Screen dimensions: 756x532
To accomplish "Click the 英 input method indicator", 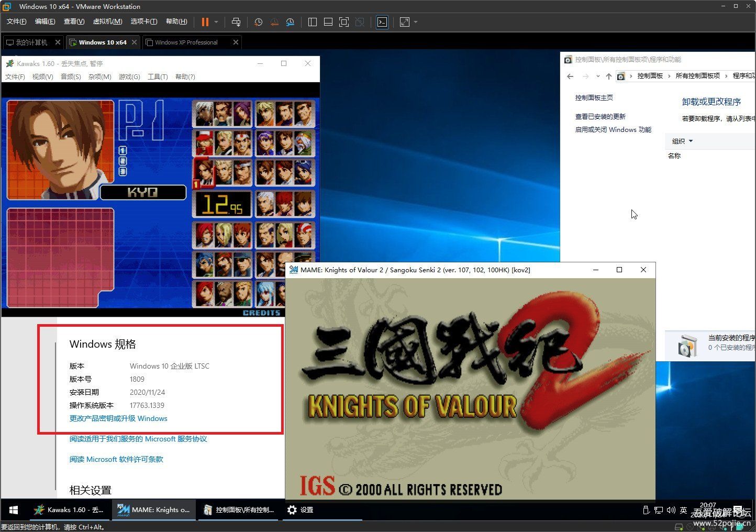I will 683,510.
